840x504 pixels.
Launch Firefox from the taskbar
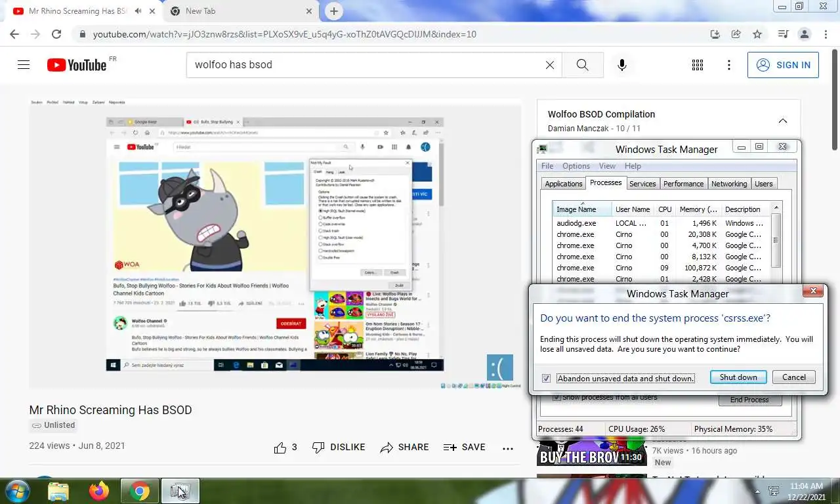click(x=99, y=491)
